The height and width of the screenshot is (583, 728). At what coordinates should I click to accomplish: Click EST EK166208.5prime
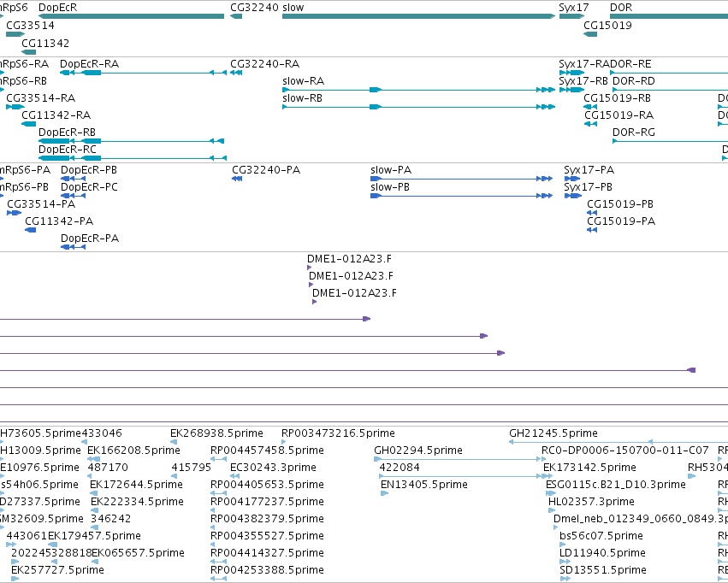pos(94,459)
